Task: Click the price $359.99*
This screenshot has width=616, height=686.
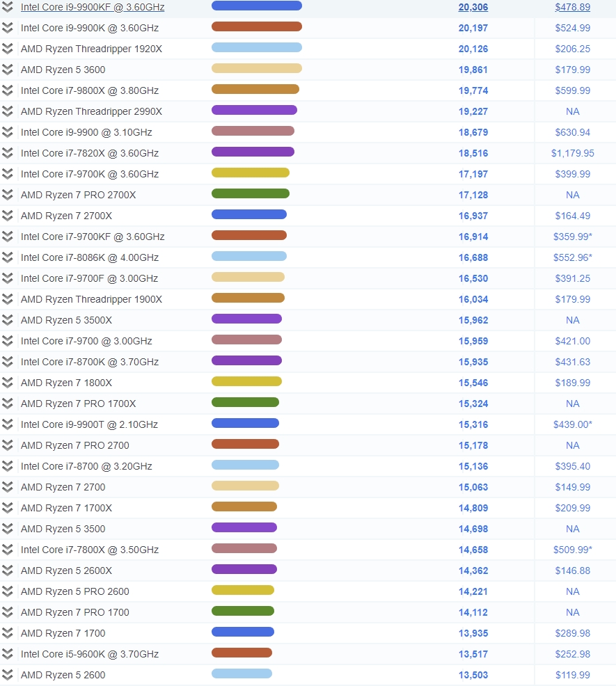Action: [x=573, y=237]
